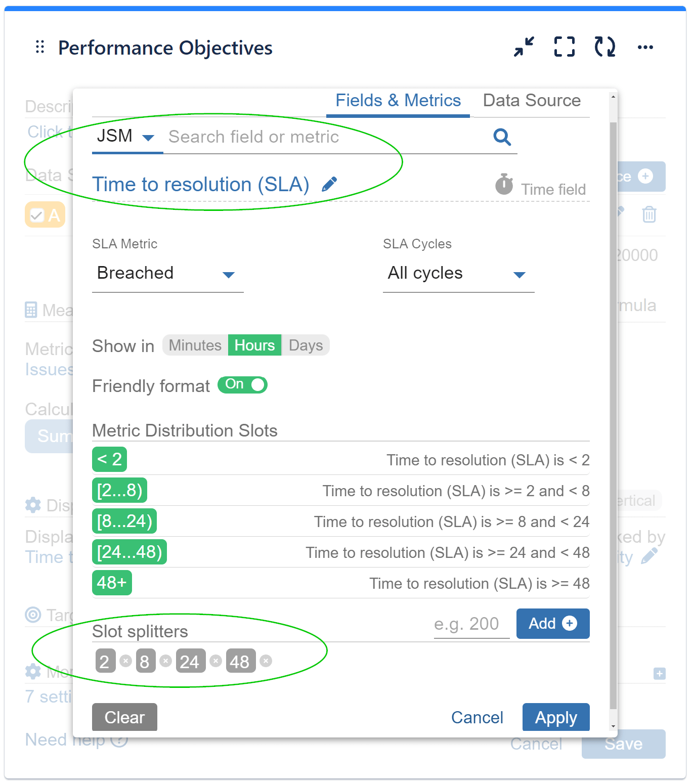Click the slot splitter value input field
Screen dimensions: 692x784
point(470,624)
